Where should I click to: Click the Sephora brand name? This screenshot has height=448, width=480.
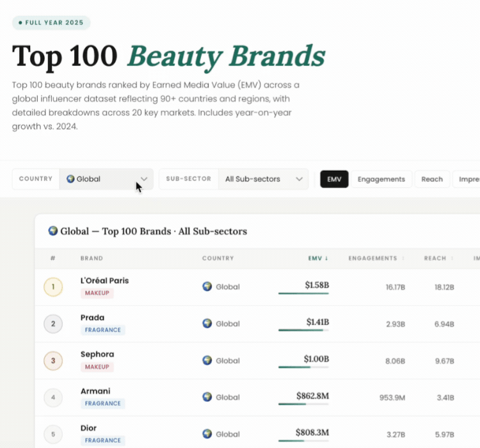[x=97, y=355]
